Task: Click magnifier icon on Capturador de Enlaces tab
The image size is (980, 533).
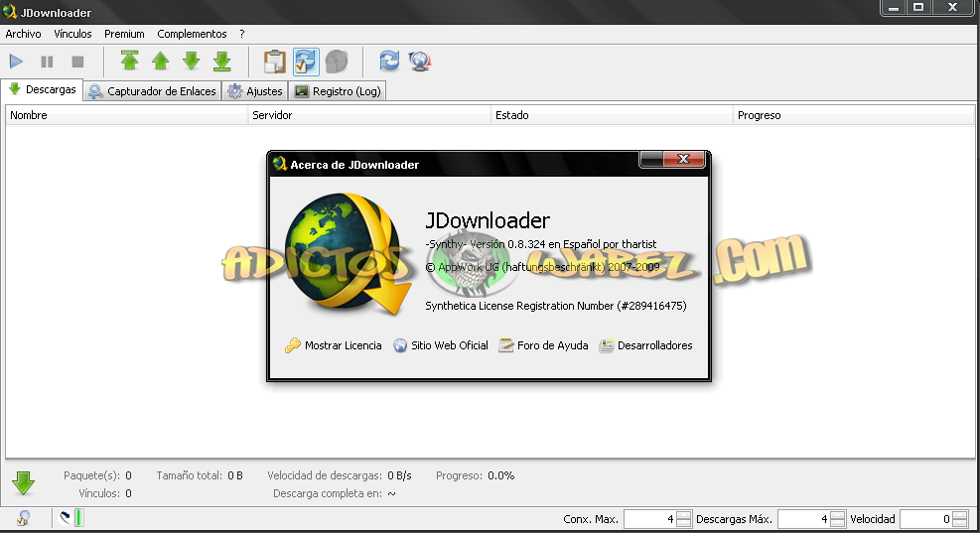Action: (x=95, y=92)
